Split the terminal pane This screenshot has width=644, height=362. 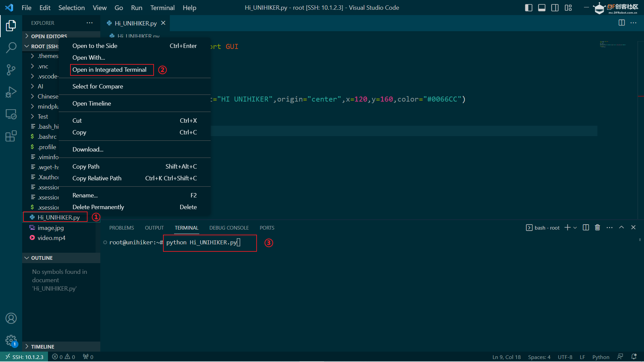point(586,228)
